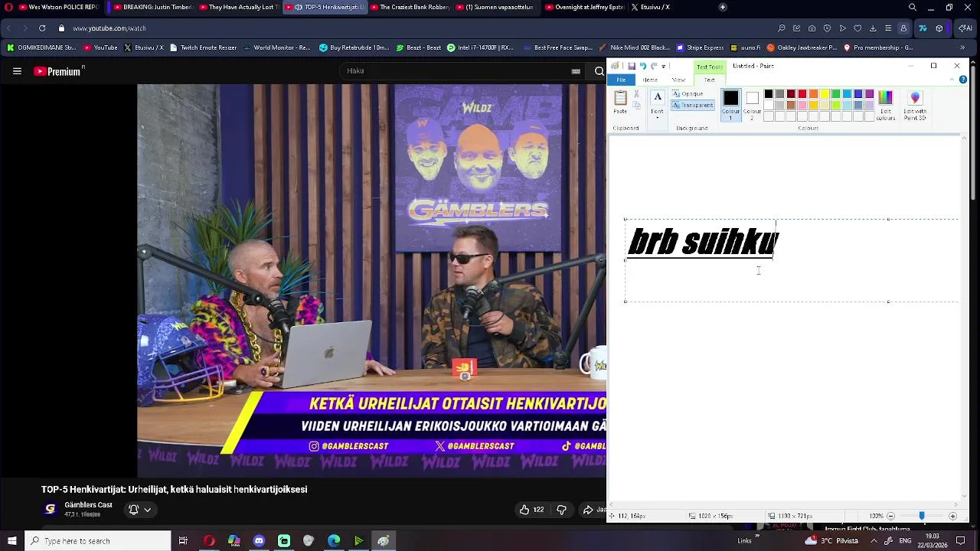Go to YouTube Premium home logo
This screenshot has width=980, height=551.
(57, 71)
